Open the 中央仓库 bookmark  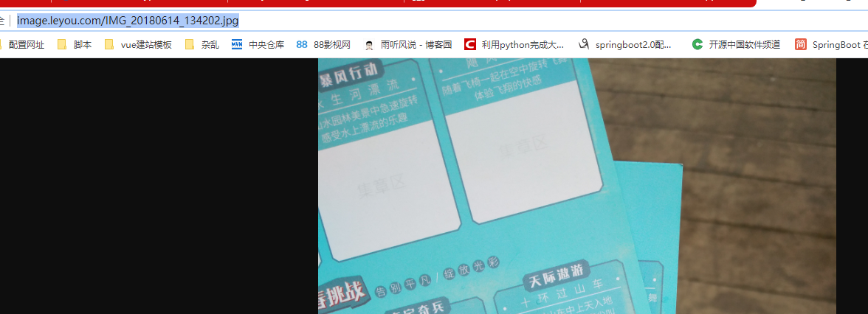[258, 45]
